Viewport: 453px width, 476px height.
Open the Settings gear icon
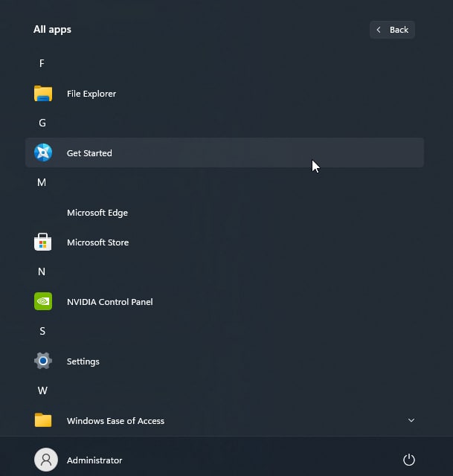tap(43, 361)
